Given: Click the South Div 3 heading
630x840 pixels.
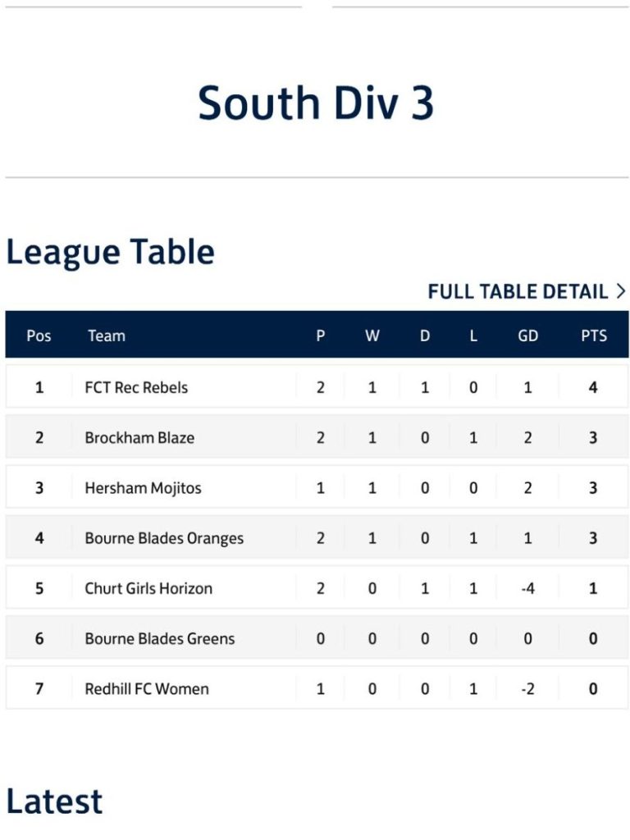Looking at the screenshot, I should (x=316, y=103).
